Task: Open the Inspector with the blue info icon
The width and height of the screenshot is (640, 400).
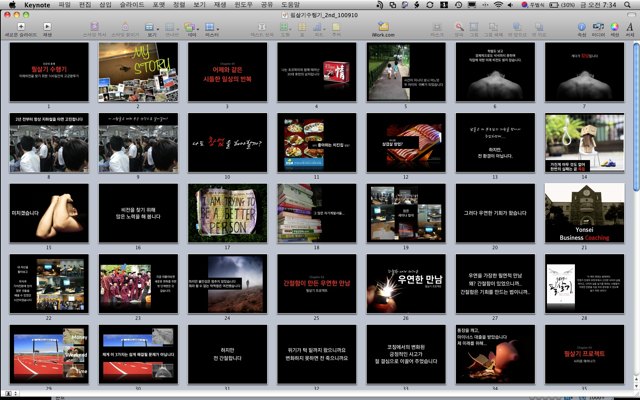Action: (582, 27)
